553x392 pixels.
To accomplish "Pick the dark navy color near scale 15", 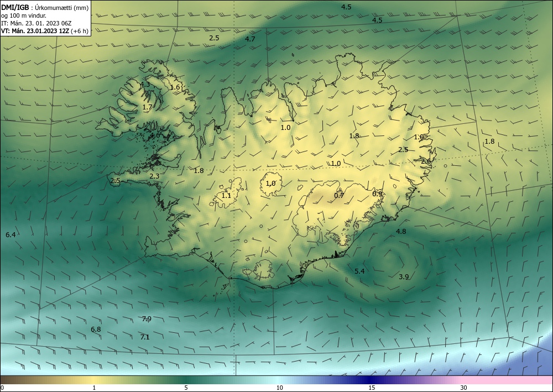I will (x=368, y=380).
